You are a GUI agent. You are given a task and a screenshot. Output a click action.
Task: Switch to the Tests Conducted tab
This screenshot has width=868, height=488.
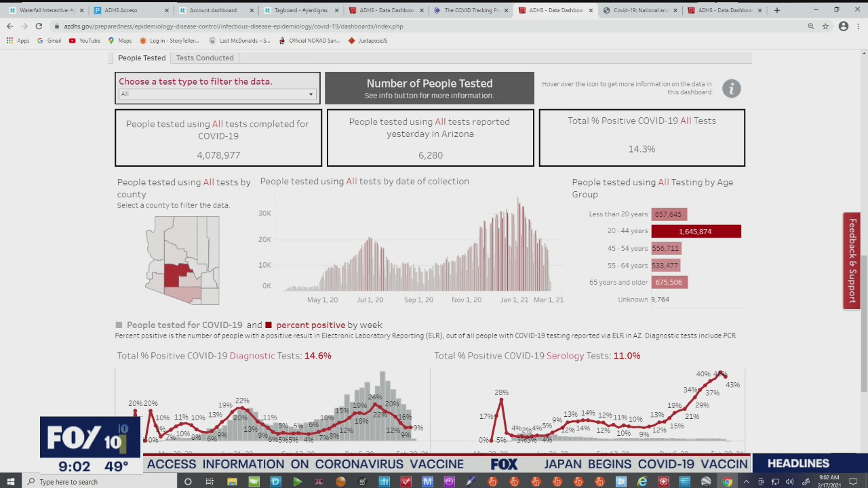point(205,58)
